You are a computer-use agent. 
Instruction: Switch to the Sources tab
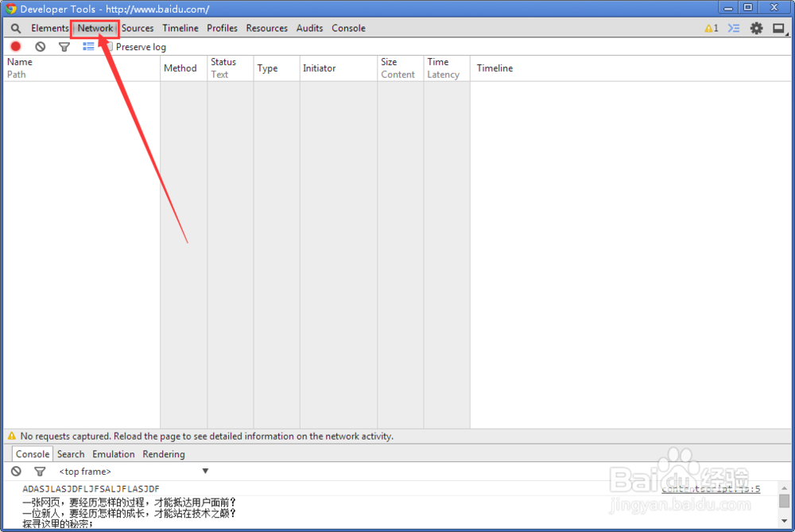pyautogui.click(x=138, y=29)
